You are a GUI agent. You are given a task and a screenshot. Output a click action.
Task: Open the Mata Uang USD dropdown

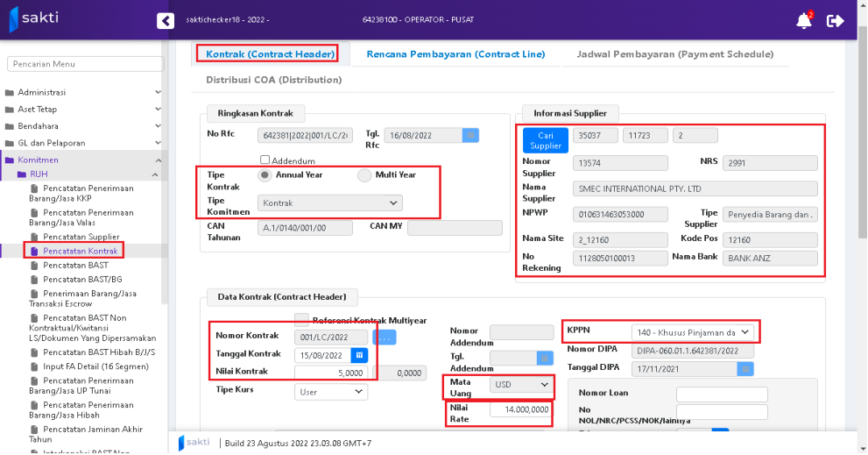pos(520,385)
